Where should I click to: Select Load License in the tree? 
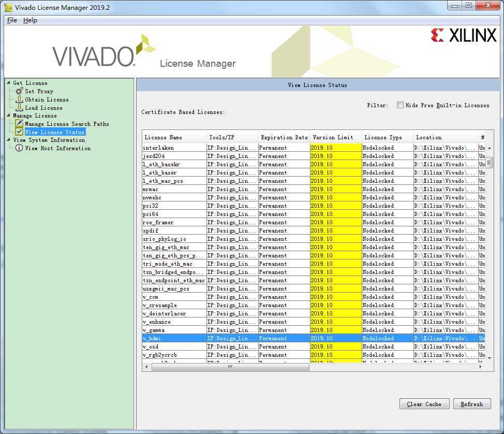tap(43, 108)
